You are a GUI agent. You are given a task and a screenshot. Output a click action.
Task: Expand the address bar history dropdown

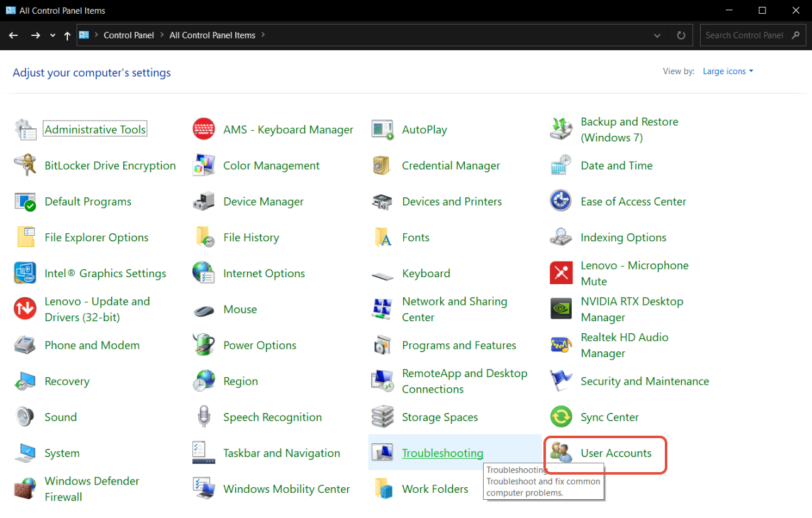(657, 35)
